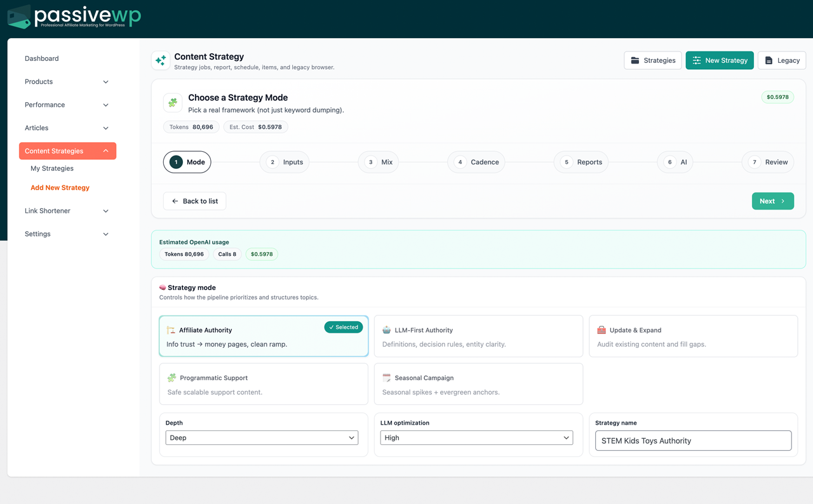Screen dimensions: 813x504
Task: Click Back to list button
Action: [x=194, y=201]
